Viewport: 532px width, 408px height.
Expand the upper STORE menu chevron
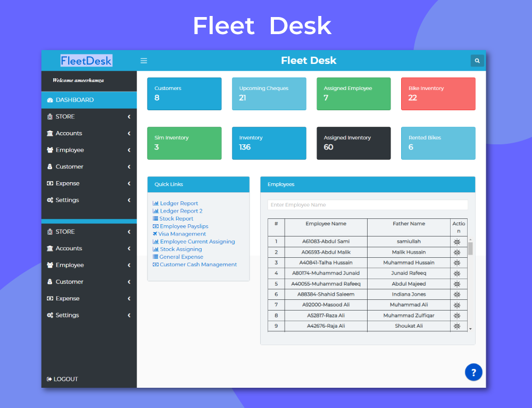point(129,117)
